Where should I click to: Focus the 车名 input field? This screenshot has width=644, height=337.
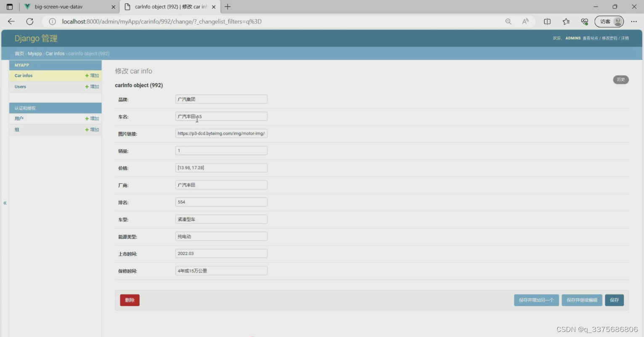[x=221, y=117]
